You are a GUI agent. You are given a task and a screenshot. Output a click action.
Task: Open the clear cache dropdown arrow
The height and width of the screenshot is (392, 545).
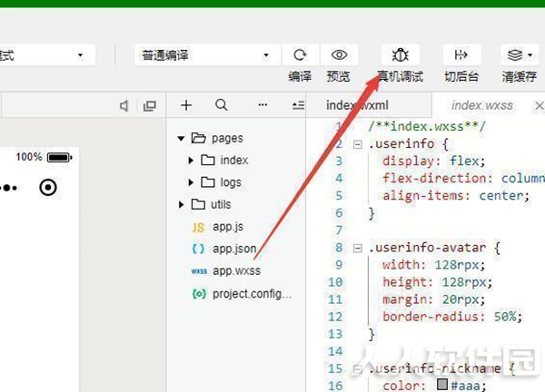click(530, 54)
